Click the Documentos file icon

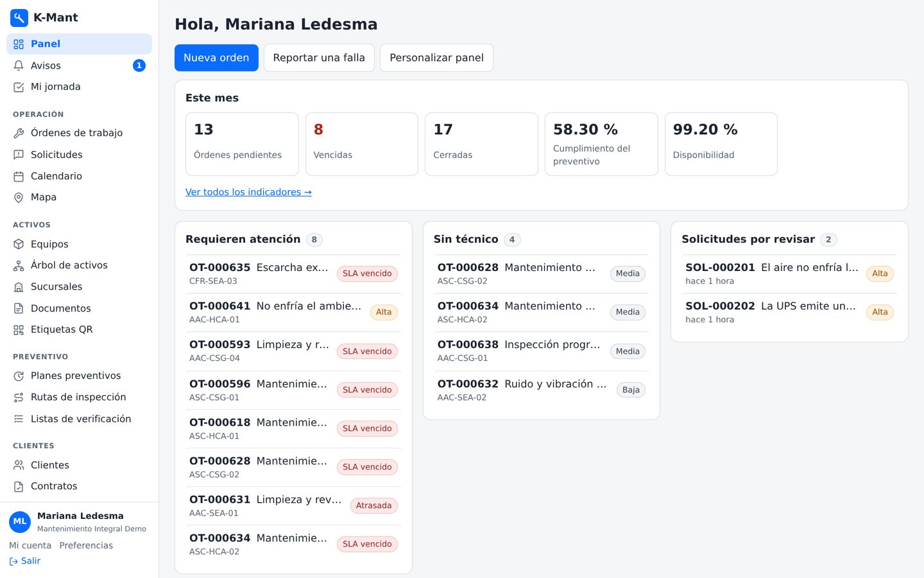click(19, 308)
